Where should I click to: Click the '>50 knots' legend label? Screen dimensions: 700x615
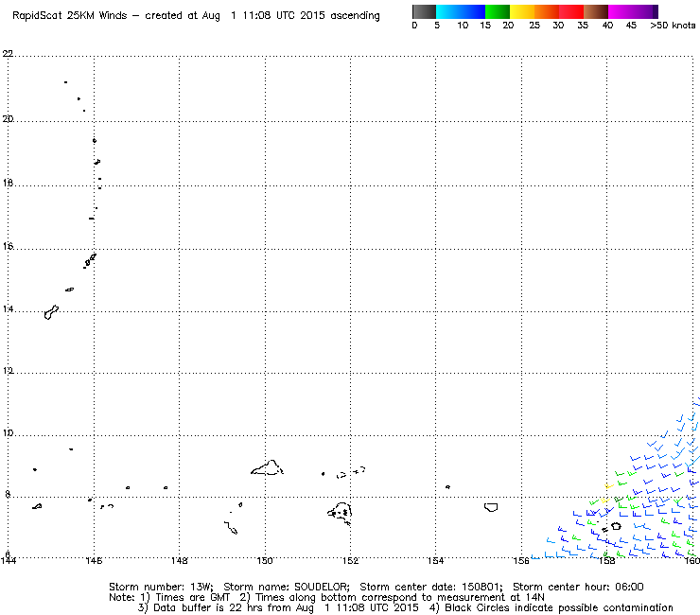[673, 26]
